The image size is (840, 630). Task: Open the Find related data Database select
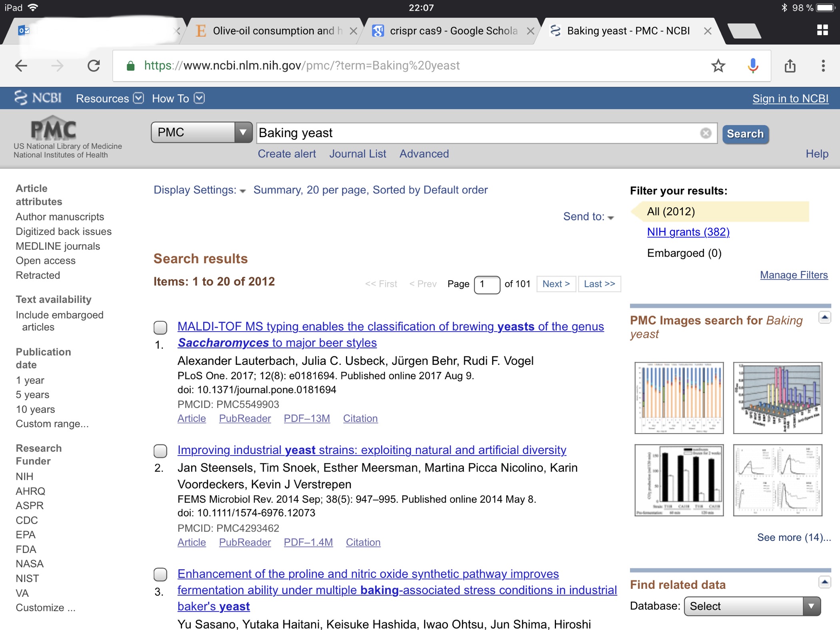752,606
